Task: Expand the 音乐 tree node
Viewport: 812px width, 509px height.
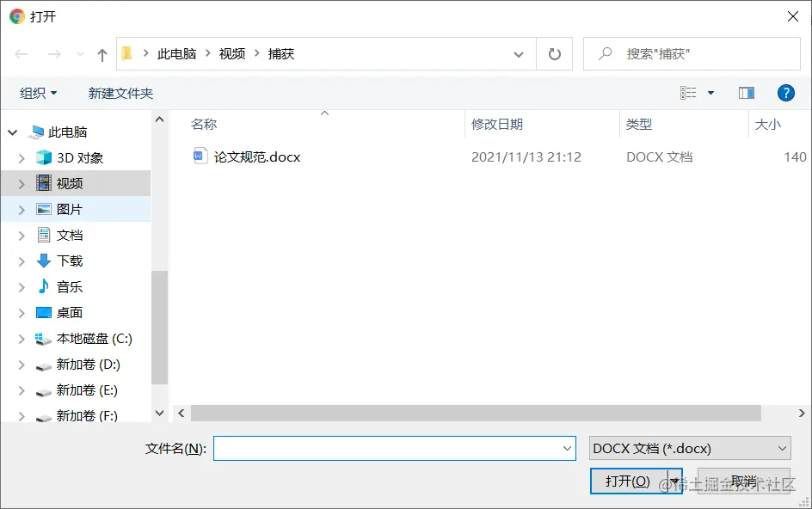Action: point(22,288)
